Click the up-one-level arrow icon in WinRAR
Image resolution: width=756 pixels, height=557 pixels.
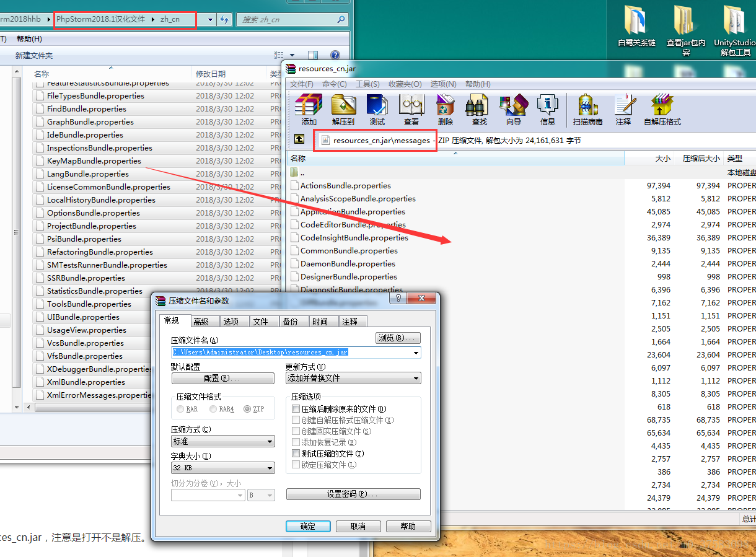pos(299,140)
